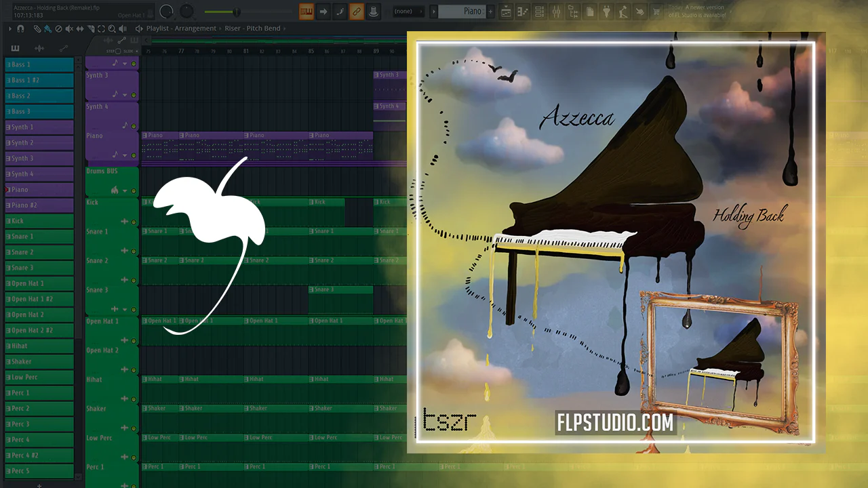Mute the Drums BUS track LED

[134, 191]
